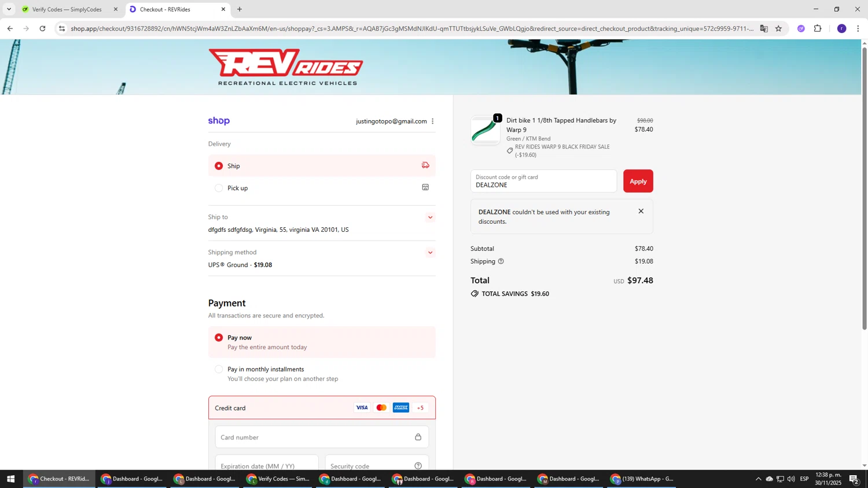
Task: Close the Checkout - REVRides tab
Action: [x=223, y=9]
